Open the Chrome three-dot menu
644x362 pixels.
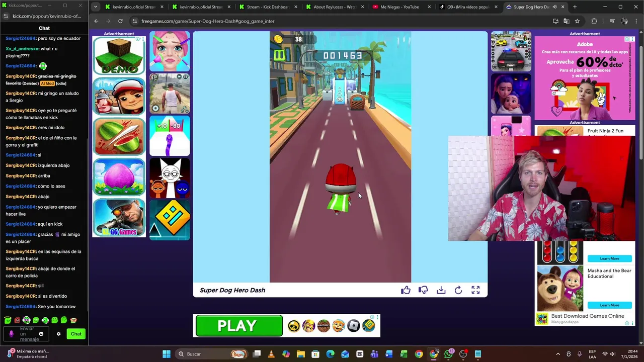[636, 21]
